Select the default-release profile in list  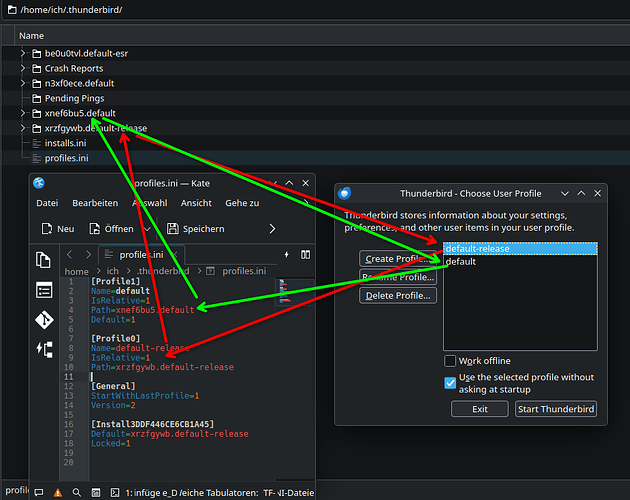pos(520,248)
